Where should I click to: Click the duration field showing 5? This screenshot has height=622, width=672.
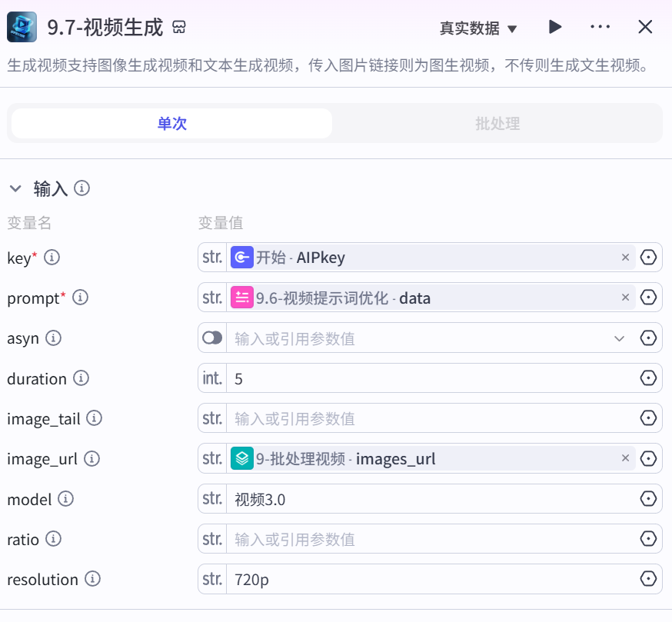point(431,378)
